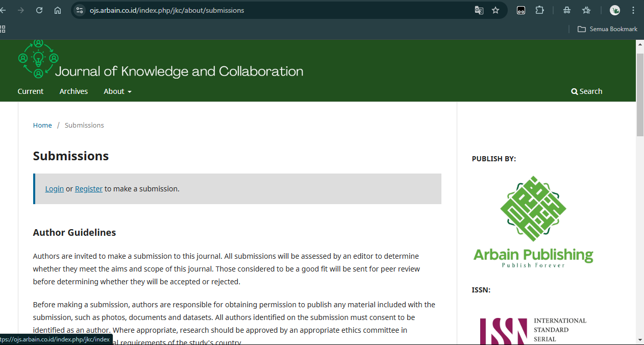Open the browser profile avatar
The height and width of the screenshot is (345, 644).
pyautogui.click(x=615, y=10)
